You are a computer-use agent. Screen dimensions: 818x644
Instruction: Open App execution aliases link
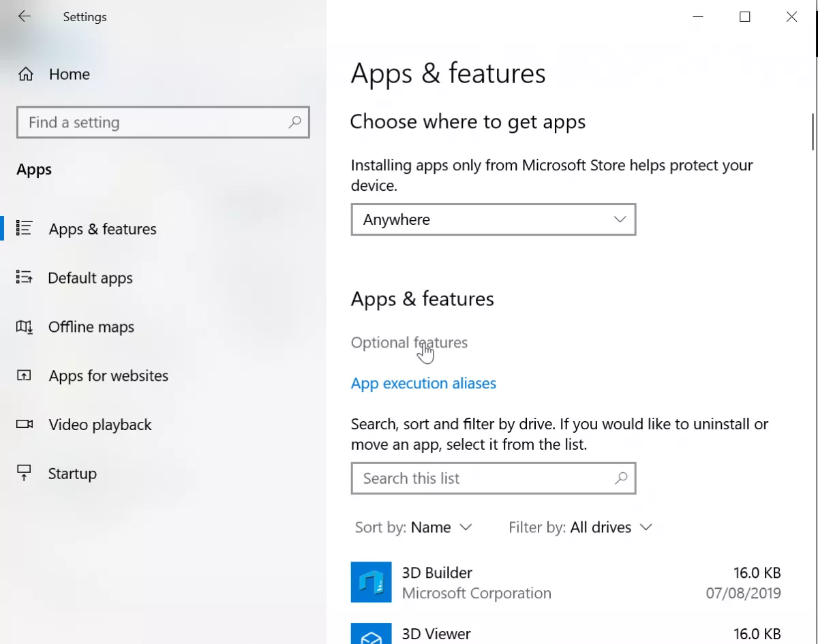pos(423,384)
